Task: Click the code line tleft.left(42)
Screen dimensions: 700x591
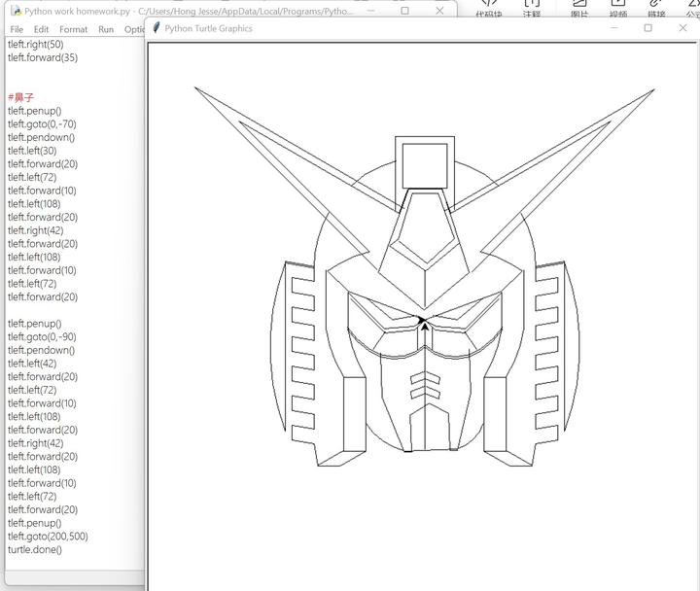Action: point(32,364)
